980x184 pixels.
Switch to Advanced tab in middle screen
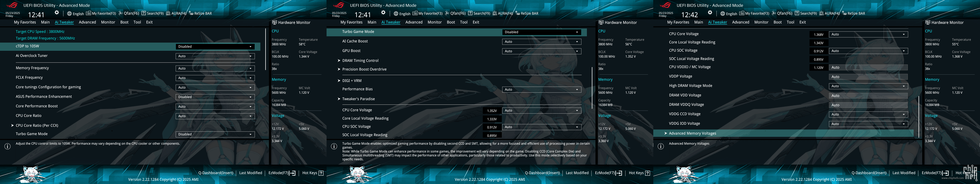(x=414, y=22)
